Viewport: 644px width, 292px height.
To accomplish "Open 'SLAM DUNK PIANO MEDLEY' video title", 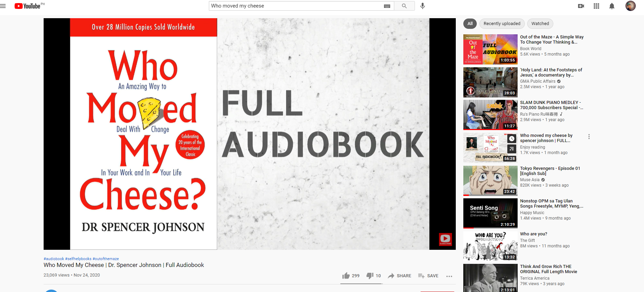I will [551, 105].
